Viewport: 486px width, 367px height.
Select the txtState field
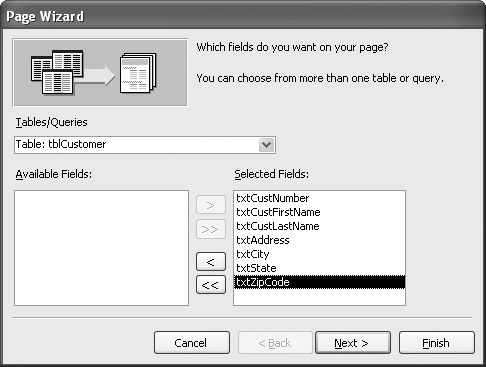pyautogui.click(x=319, y=268)
